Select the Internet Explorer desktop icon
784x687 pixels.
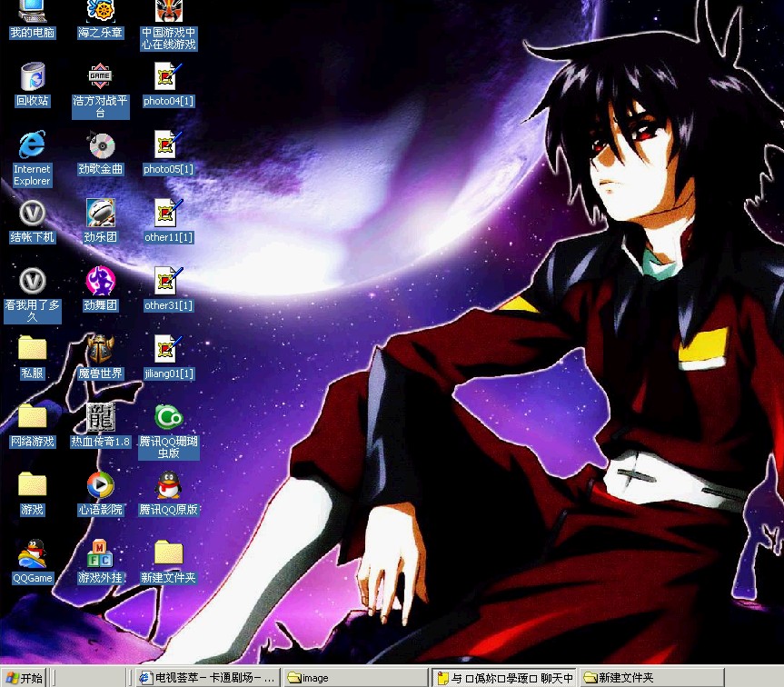[32, 145]
